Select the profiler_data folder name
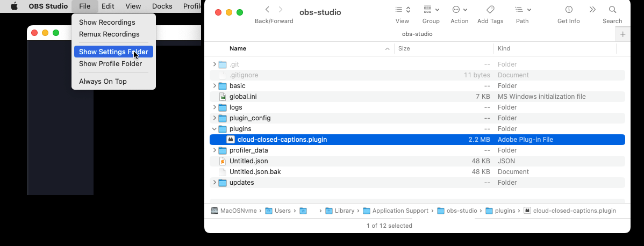The height and width of the screenshot is (246, 644). [249, 150]
